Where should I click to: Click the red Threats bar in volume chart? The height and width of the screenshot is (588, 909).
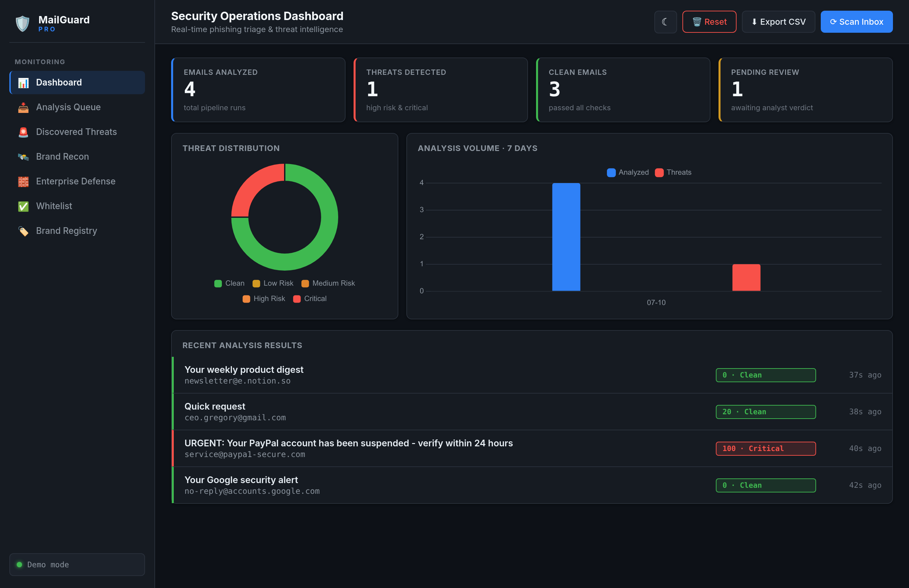pos(746,278)
